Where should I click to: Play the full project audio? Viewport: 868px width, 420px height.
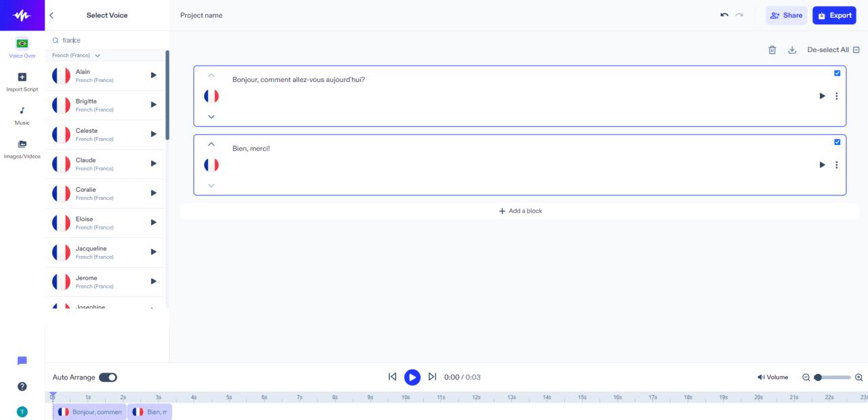(412, 377)
